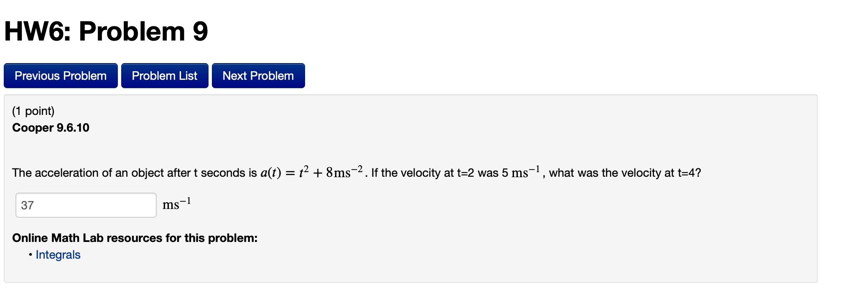
Task: Open the Integrals resource link
Action: pyautogui.click(x=58, y=254)
